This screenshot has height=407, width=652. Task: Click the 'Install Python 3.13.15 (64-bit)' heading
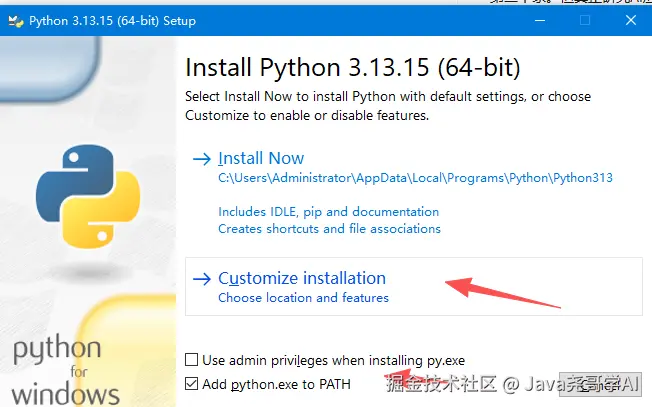(x=353, y=67)
